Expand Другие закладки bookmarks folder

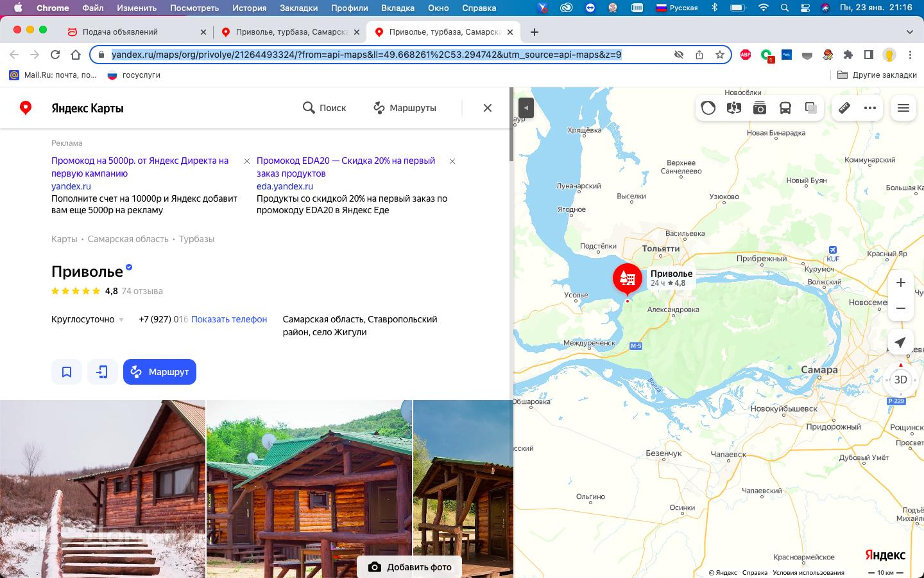pos(877,75)
